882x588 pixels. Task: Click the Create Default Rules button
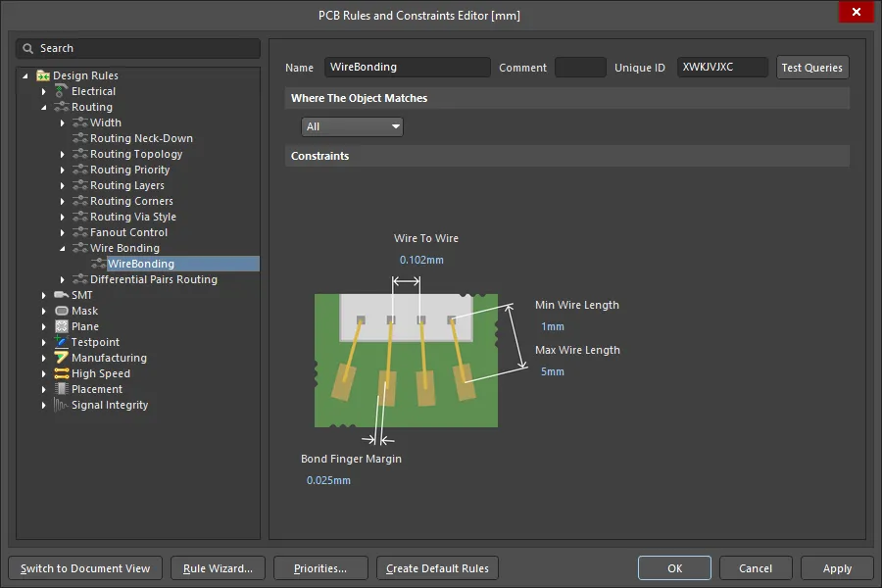[x=438, y=568]
